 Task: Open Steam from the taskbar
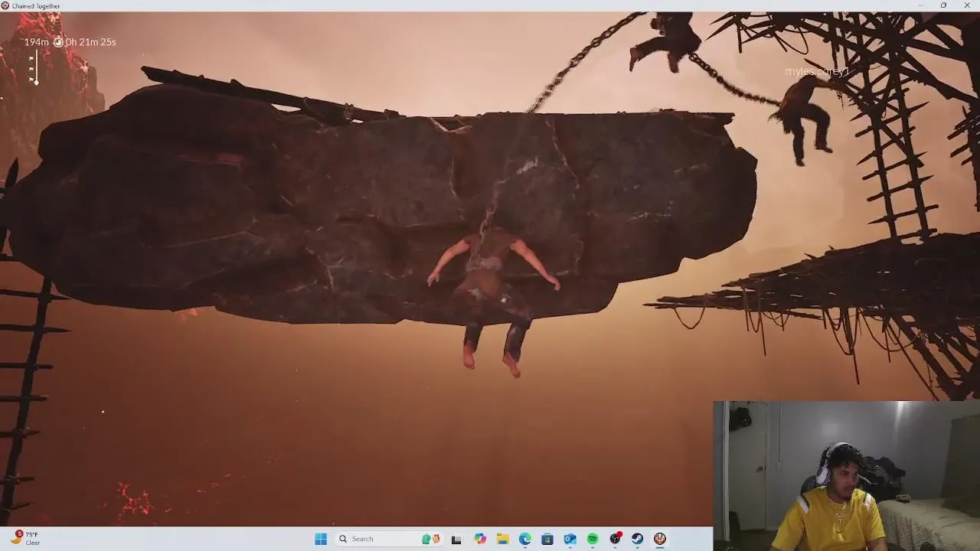637,539
